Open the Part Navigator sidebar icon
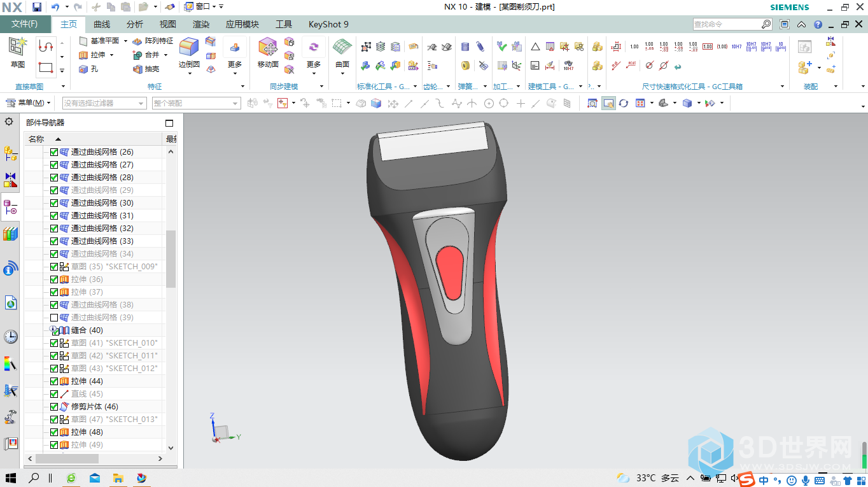 [10, 208]
